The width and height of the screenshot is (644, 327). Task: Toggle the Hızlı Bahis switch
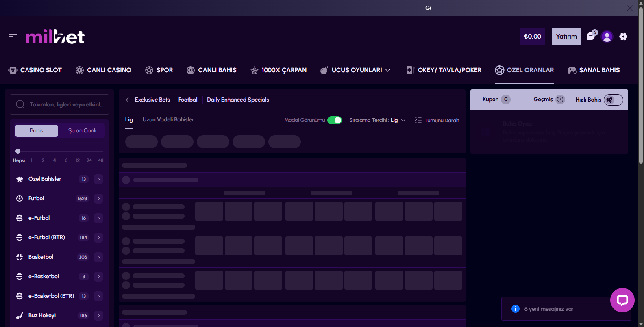[x=614, y=100]
